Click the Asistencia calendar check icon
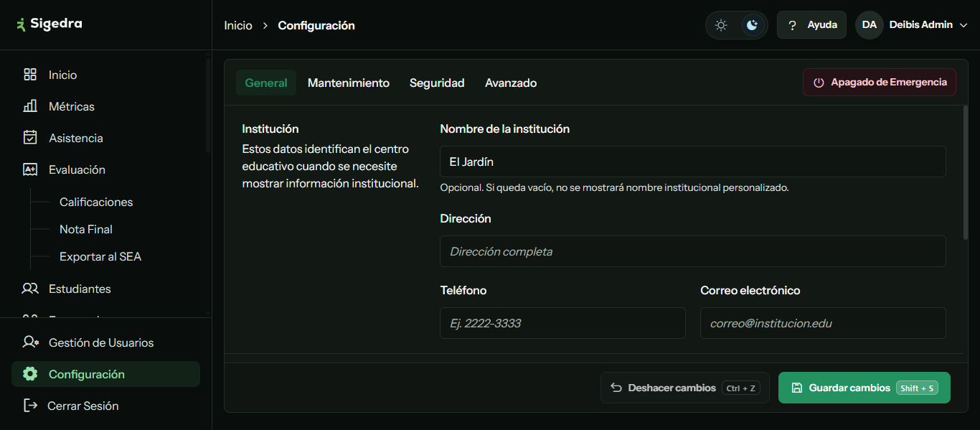Viewport: 980px width, 430px height. pos(30,138)
